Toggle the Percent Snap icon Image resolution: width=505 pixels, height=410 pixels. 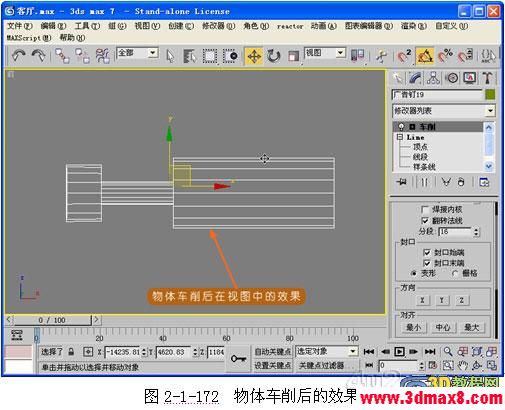click(x=445, y=56)
